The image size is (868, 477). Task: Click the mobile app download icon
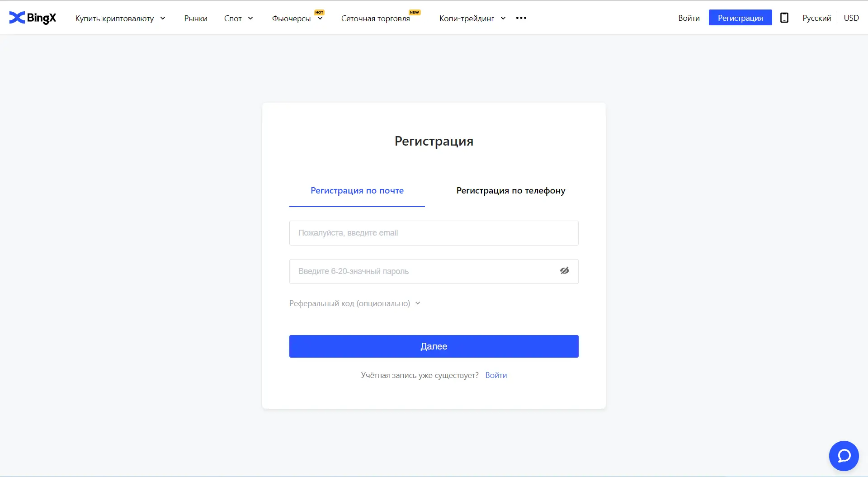pyautogui.click(x=784, y=18)
